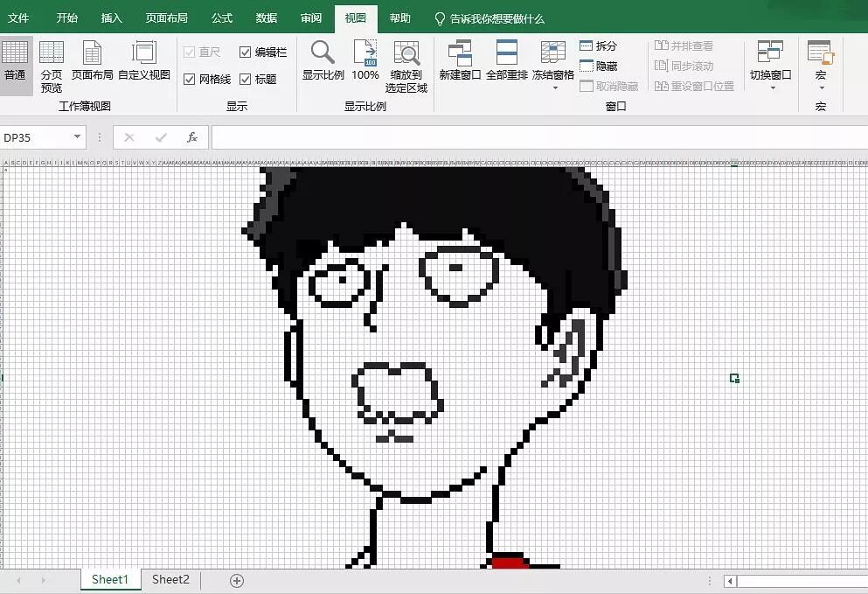Open Switch Windows (切换窗口) menu
868x594 pixels.
(771, 66)
